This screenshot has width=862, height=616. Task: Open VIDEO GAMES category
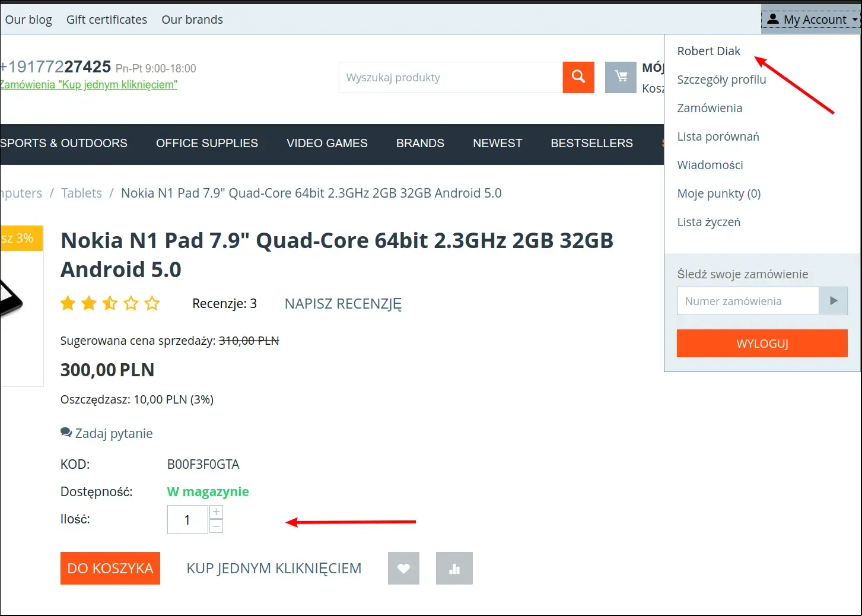tap(327, 143)
